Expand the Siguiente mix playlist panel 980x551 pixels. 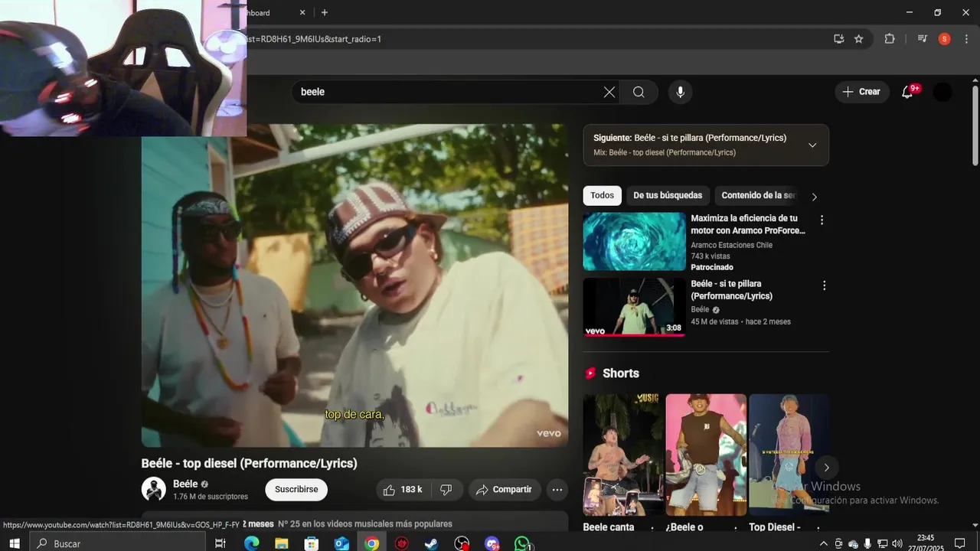(x=812, y=145)
